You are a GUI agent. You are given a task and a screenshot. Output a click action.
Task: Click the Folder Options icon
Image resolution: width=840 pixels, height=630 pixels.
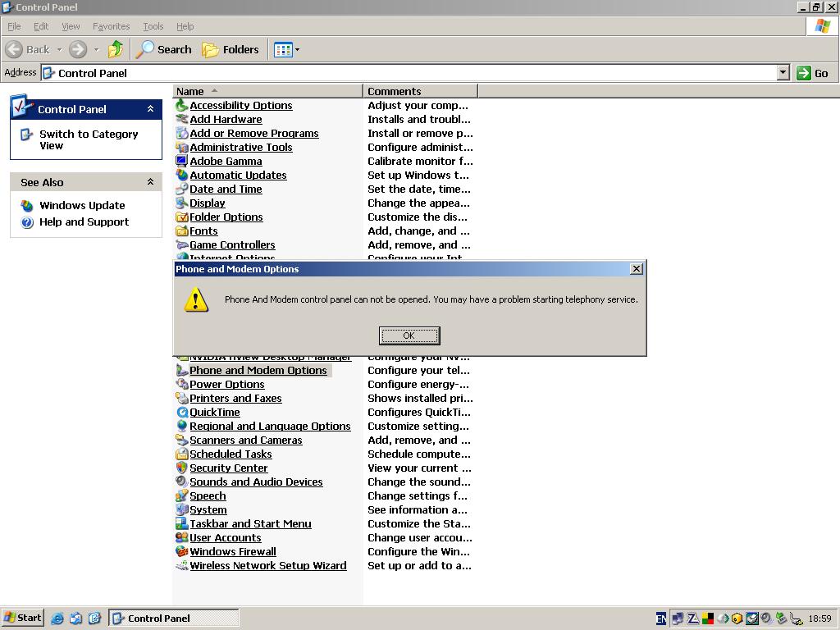tap(182, 217)
